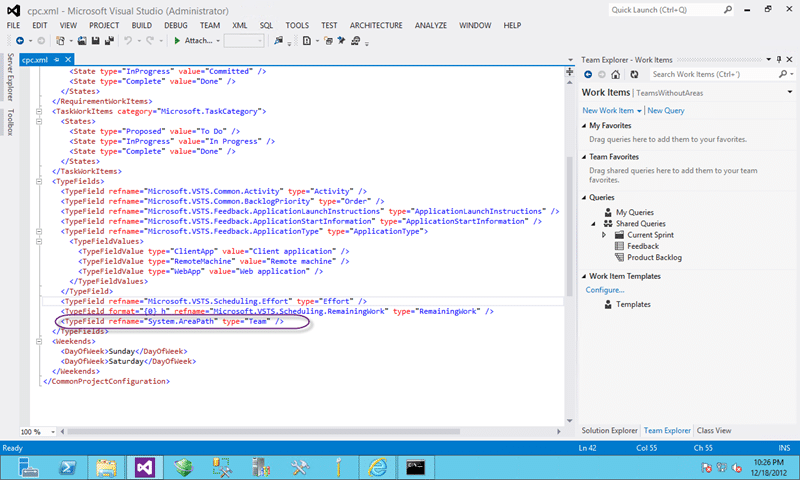Open the wrench tools app on the taskbar

(300, 467)
